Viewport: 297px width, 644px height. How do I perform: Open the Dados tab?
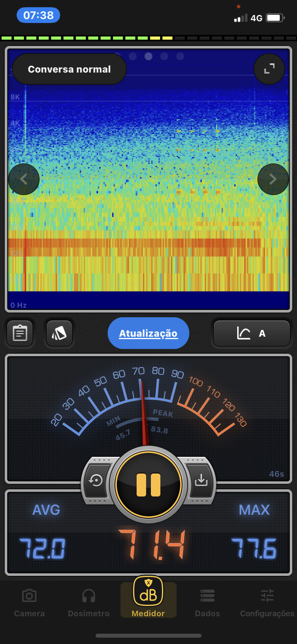click(208, 603)
